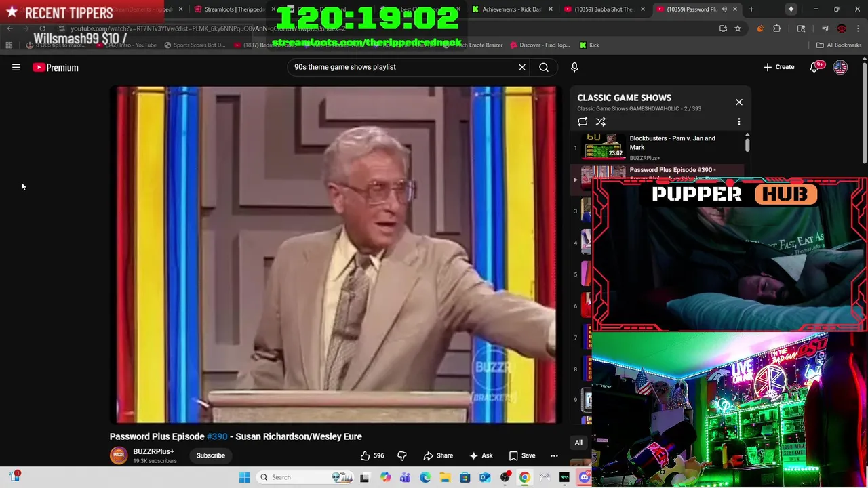This screenshot has width=868, height=488.
Task: Open the Sports Scores Bot bookmark
Action: pos(195,45)
